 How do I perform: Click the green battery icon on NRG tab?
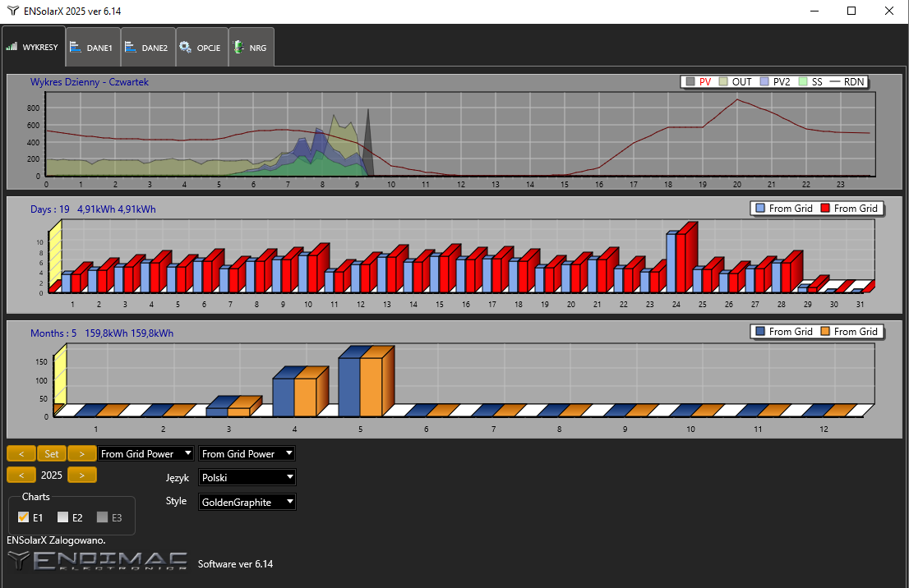[x=238, y=48]
